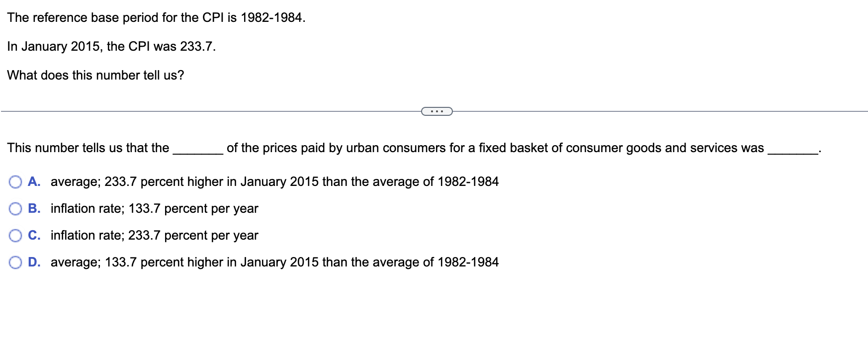The image size is (868, 347).
Task: Choose answer 'inflation rate; 133.7 percent per year'
Action: [154, 209]
